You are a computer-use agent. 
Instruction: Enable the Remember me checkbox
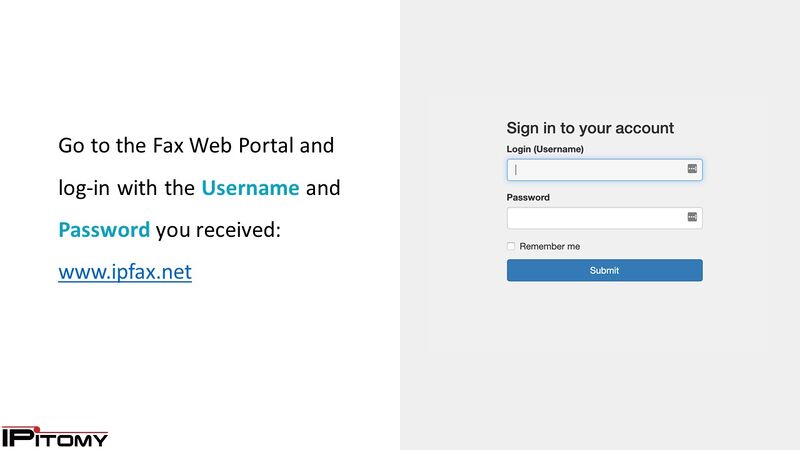[511, 246]
